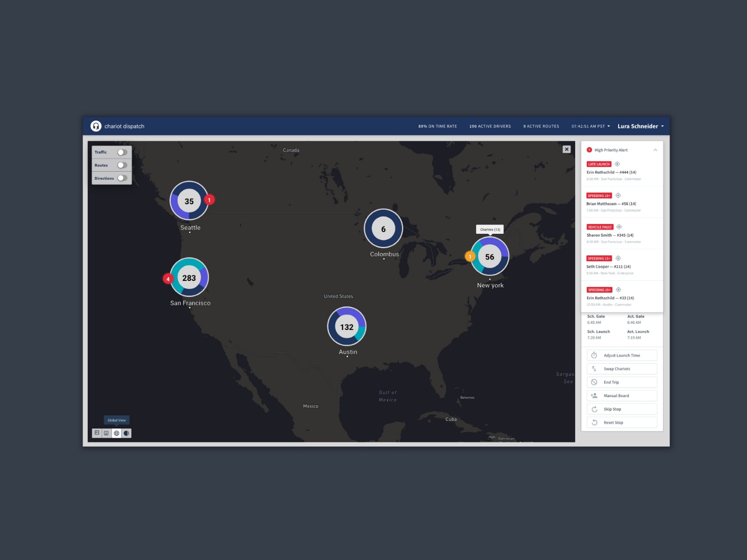Screen dimensions: 747x560
Task: Select the 190 Active Drivers header item
Action: (490, 126)
